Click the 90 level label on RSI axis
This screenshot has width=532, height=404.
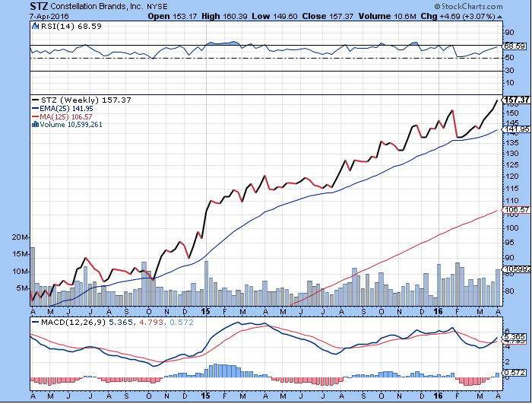coord(510,33)
